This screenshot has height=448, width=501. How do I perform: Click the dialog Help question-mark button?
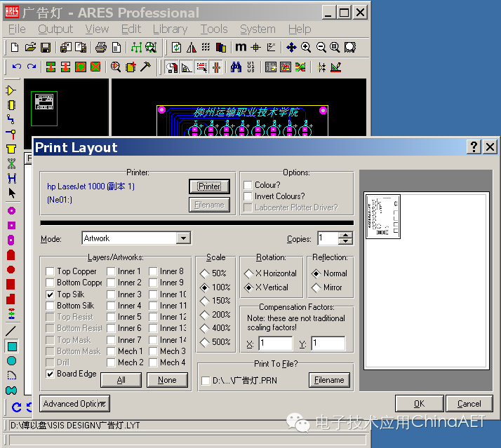point(474,147)
